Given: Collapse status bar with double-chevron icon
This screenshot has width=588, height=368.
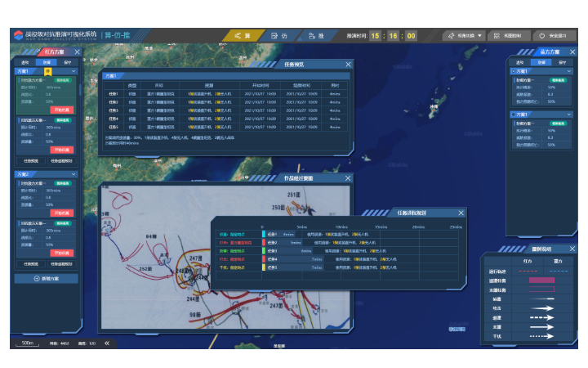Looking at the screenshot, I should 107,343.
